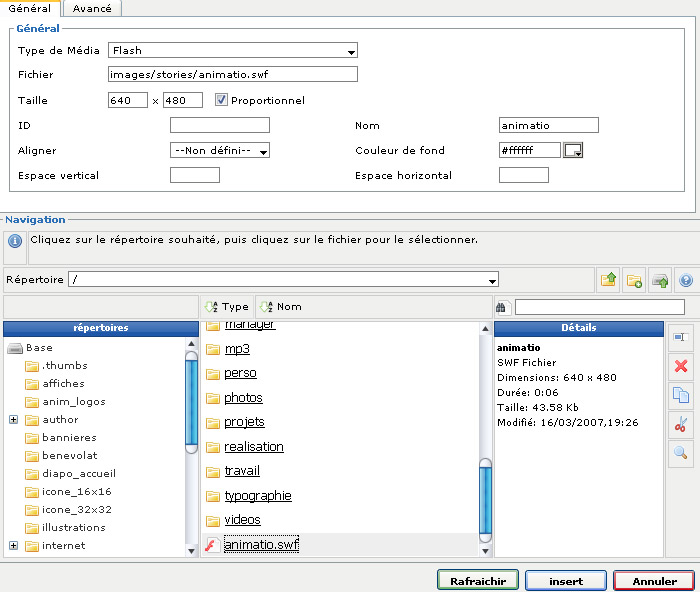The image size is (700, 592).
Task: Open the Couleur de fond color picker
Action: 573,151
